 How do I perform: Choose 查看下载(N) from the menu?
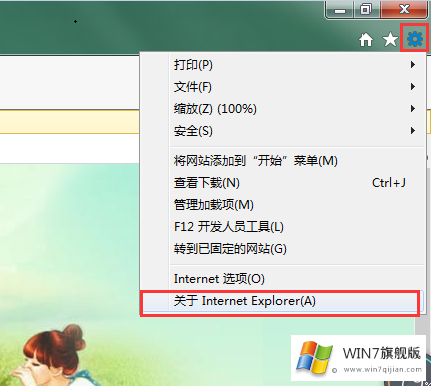[x=282, y=183]
